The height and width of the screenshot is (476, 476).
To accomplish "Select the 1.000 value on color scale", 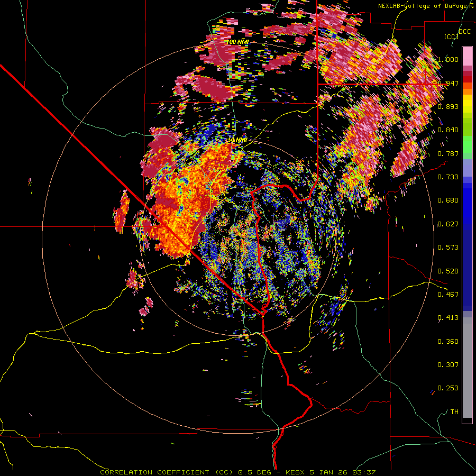I will tap(448, 59).
